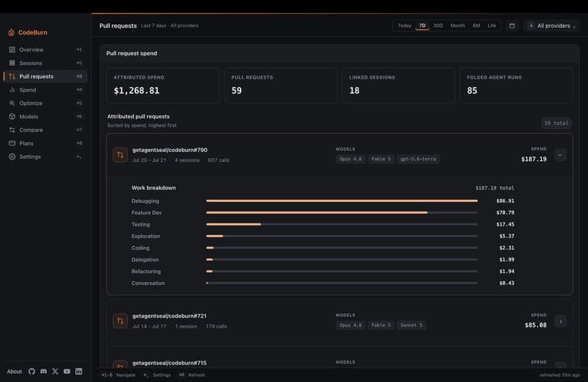Select the 30D time range
This screenshot has height=382, width=588.
click(x=438, y=26)
